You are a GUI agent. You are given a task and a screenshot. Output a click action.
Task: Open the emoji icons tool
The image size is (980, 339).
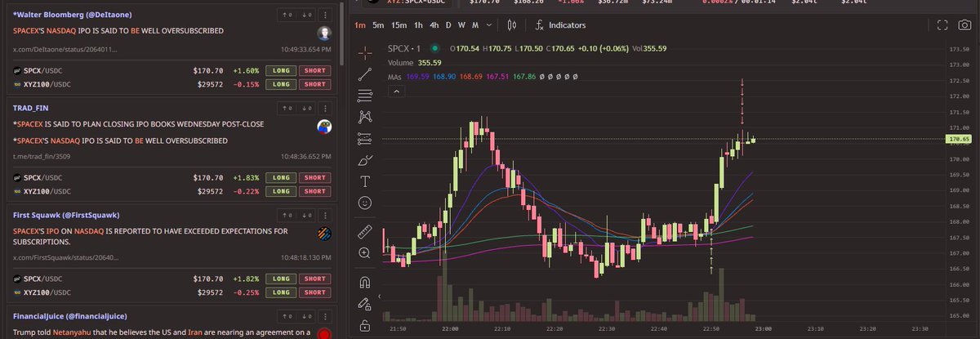pos(365,201)
